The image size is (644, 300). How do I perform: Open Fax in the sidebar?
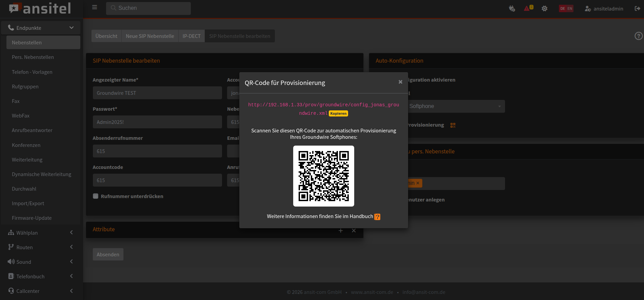[x=43, y=101]
